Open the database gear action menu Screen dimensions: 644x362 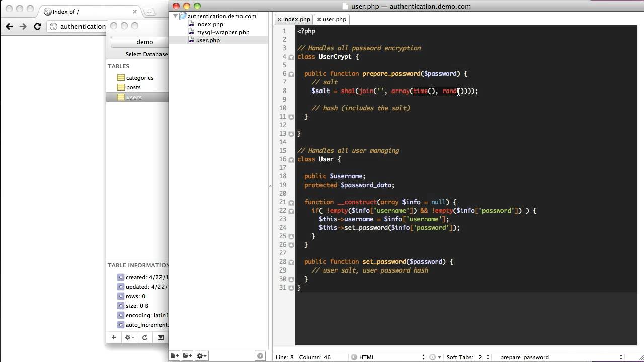[129, 337]
